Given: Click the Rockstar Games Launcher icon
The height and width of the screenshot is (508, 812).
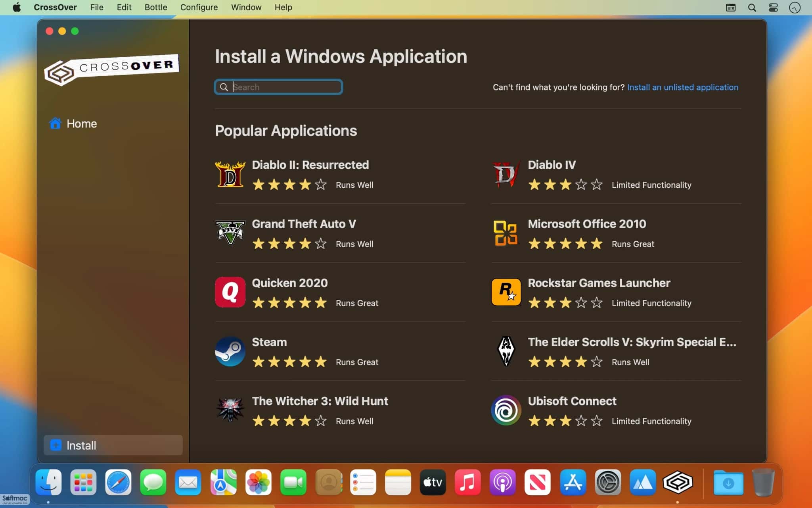Looking at the screenshot, I should tap(506, 292).
